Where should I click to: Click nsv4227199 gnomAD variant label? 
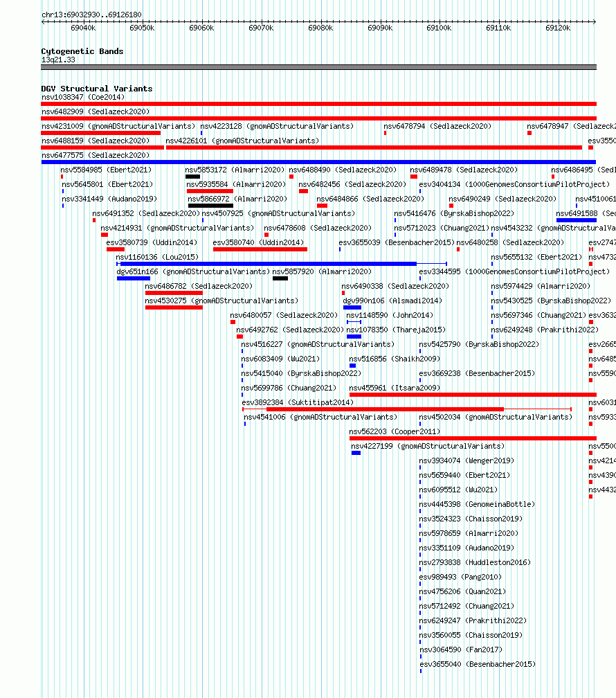(x=428, y=446)
